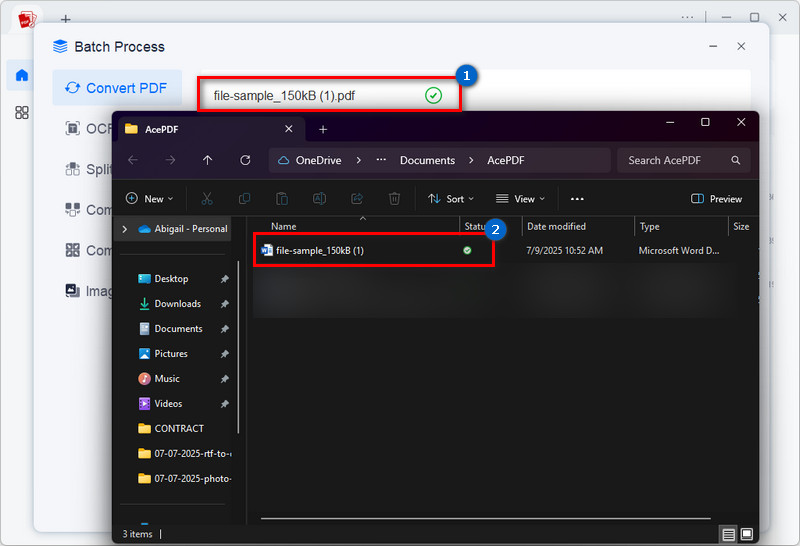Select the Split tool icon in Batch Process
The height and width of the screenshot is (546, 800).
[x=72, y=168]
